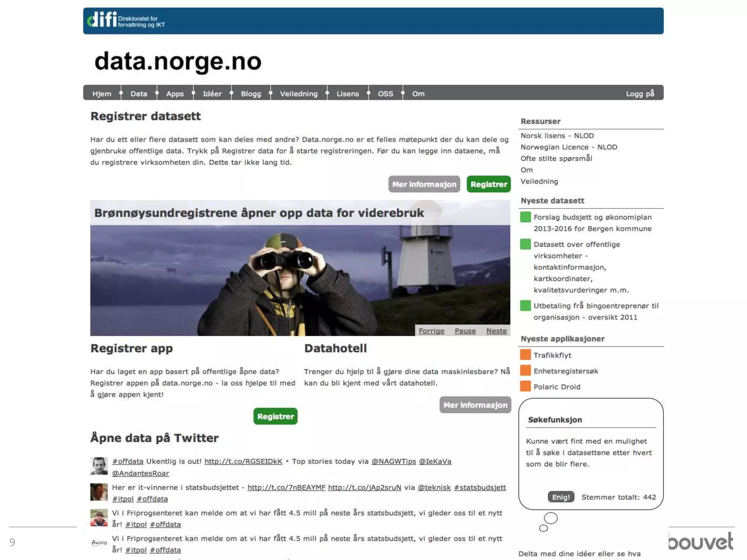This screenshot has height=560, width=747.
Task: Click green Registrer button for datasett
Action: tap(489, 184)
